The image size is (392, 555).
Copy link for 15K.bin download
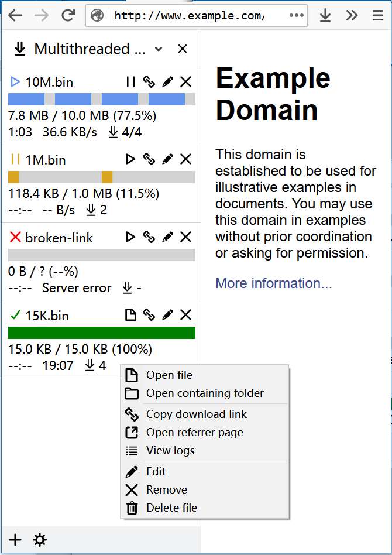point(149,314)
